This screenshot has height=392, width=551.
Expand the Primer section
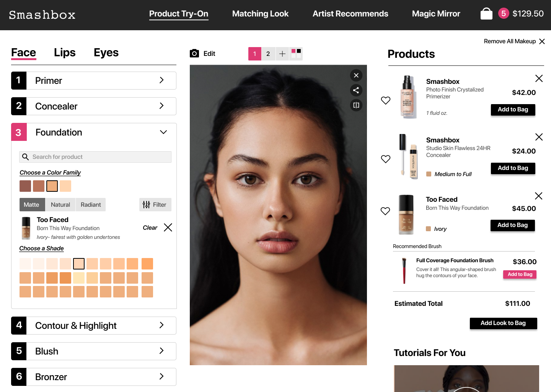(94, 81)
